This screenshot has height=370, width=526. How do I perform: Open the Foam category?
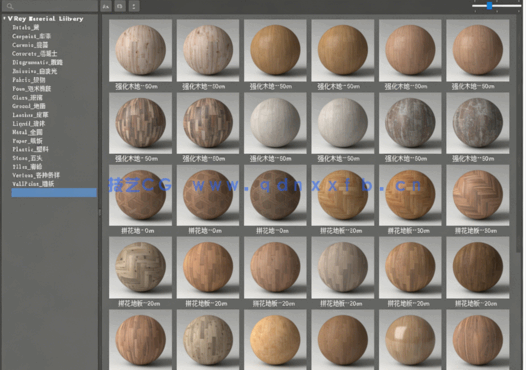click(x=32, y=89)
